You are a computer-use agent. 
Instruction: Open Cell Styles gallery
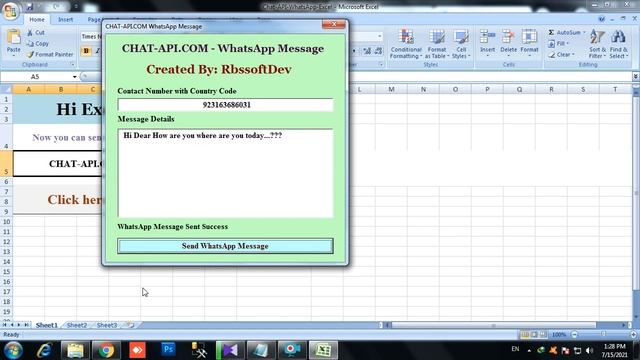(x=461, y=44)
